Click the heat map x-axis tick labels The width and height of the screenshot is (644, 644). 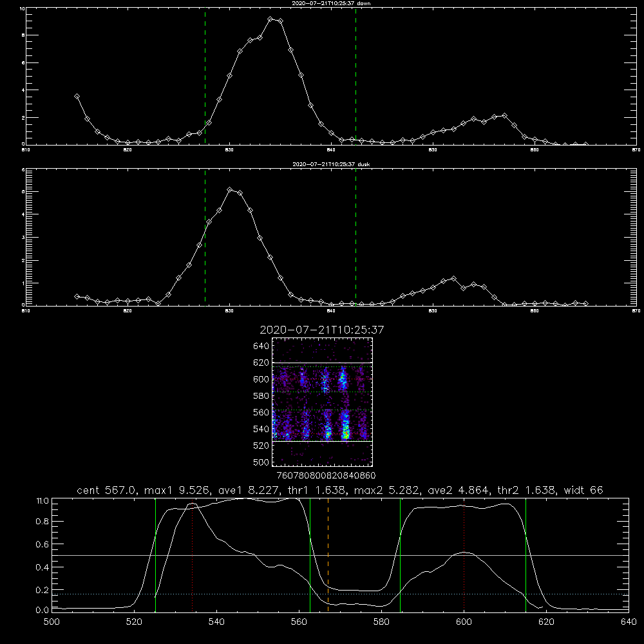tap(327, 475)
